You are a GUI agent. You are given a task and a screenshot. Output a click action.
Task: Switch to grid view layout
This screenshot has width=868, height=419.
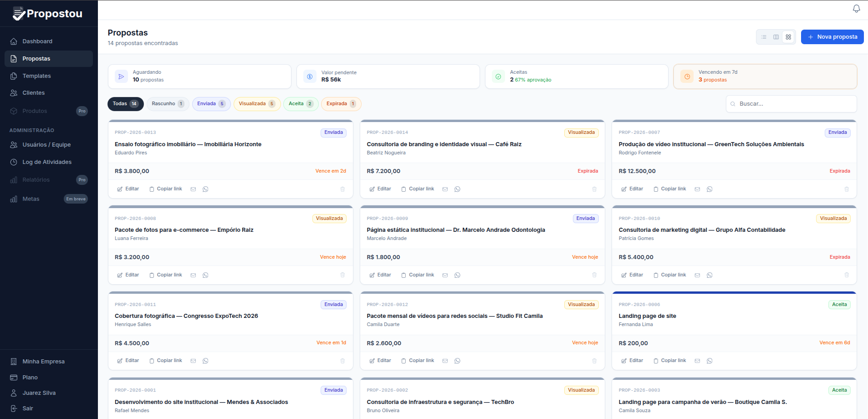[x=788, y=37]
